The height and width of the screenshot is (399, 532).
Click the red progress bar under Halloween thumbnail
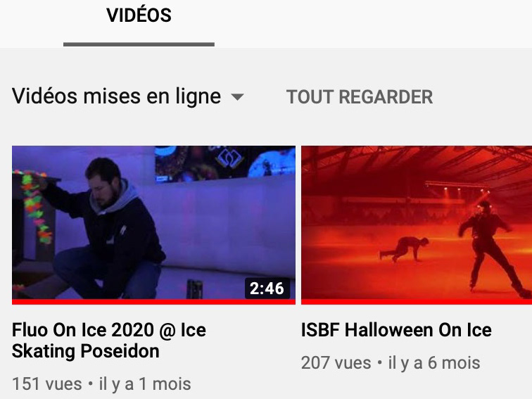417,302
